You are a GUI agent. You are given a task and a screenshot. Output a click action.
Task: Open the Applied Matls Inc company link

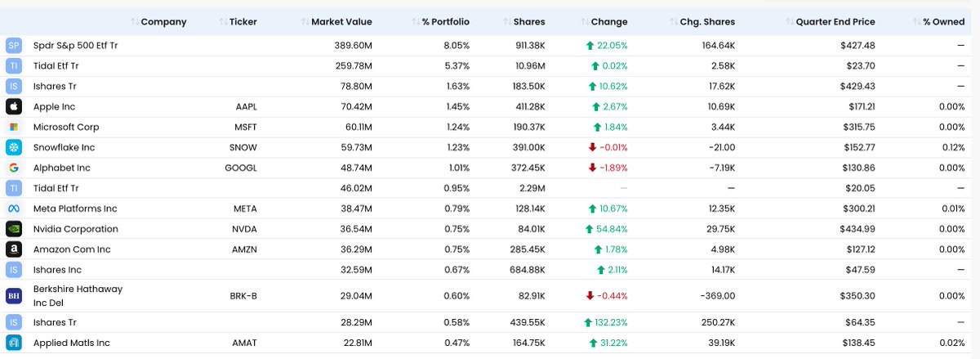(72, 343)
